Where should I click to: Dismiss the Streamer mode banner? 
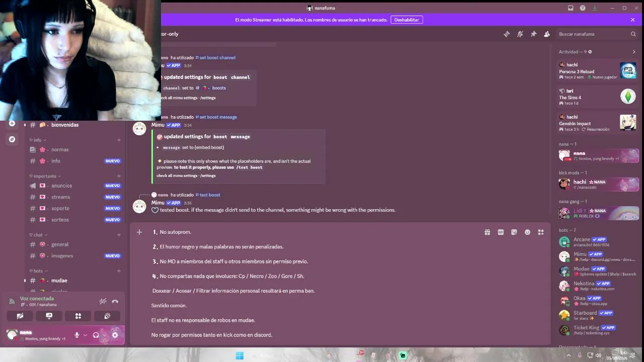(x=633, y=20)
